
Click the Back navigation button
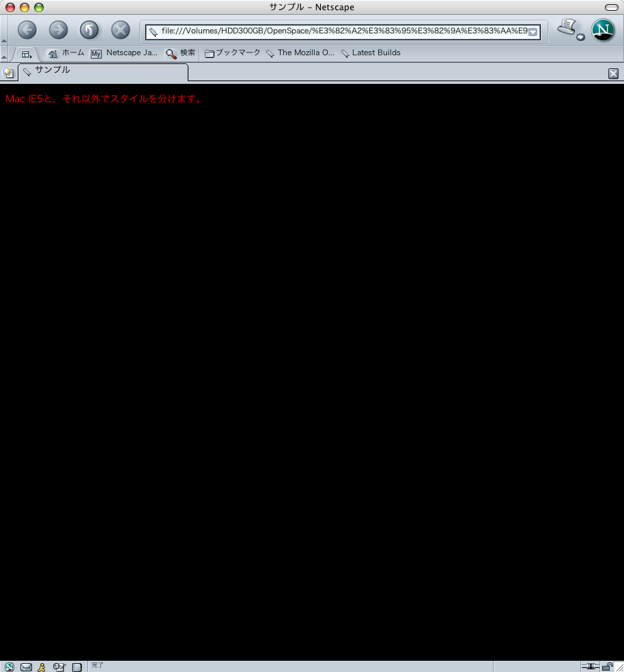point(27,30)
